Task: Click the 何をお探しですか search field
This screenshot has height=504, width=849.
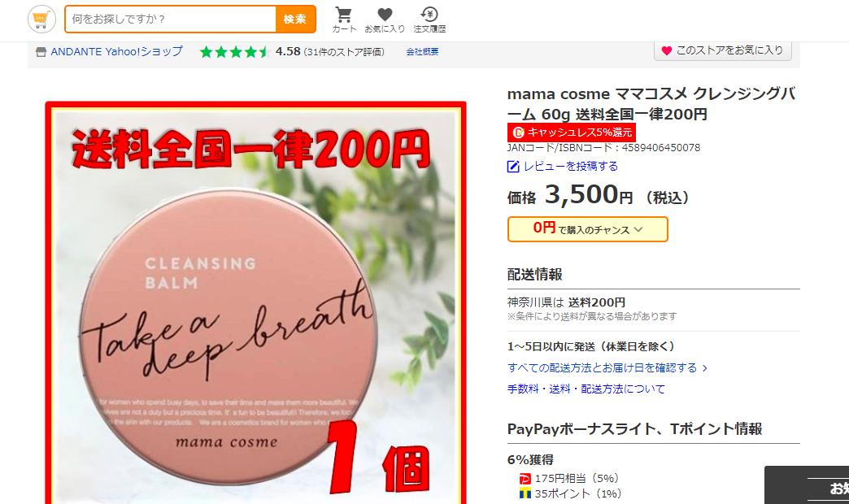Action: tap(170, 20)
